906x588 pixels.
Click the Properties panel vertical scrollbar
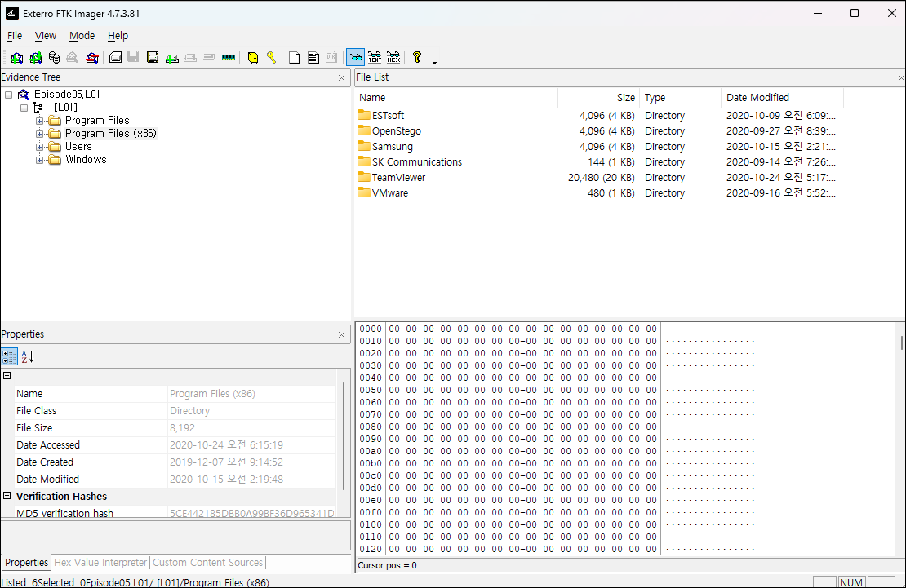pyautogui.click(x=344, y=436)
